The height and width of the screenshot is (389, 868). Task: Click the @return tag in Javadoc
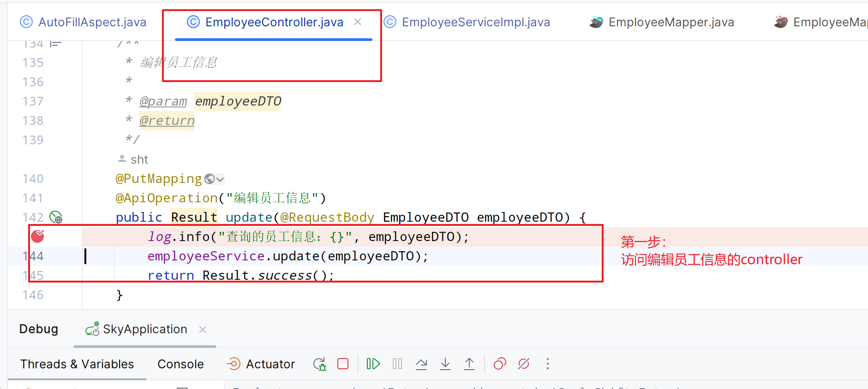[167, 121]
